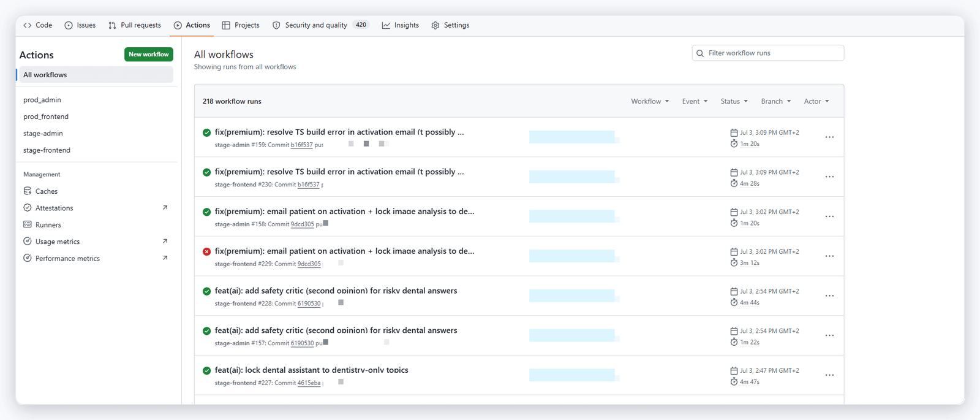Viewport: 980px width, 420px height.
Task: Click commit 9dcd305 link in stage-frontend #229
Action: click(309, 264)
